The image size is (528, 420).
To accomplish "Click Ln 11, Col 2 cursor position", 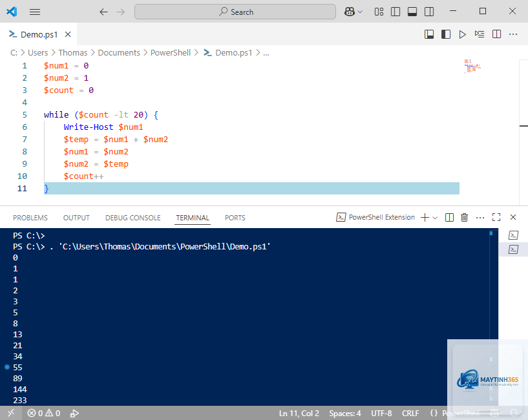I will [299, 414].
